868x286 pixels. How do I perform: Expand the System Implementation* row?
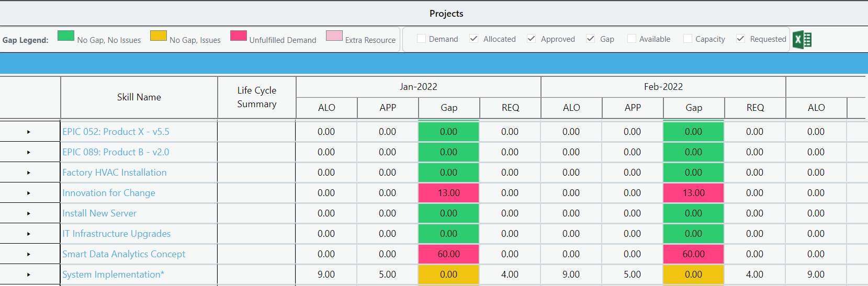[x=29, y=274]
